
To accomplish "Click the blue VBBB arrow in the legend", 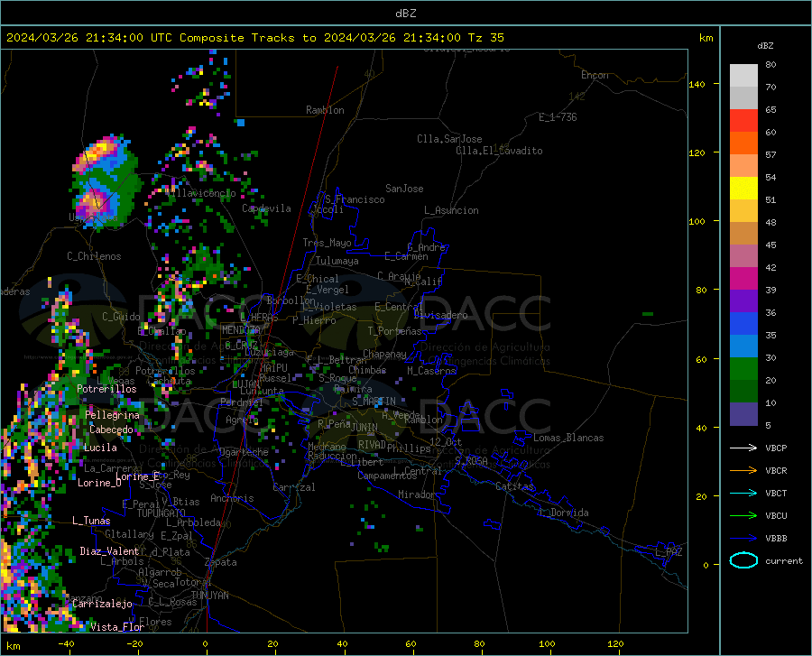I will [x=743, y=538].
